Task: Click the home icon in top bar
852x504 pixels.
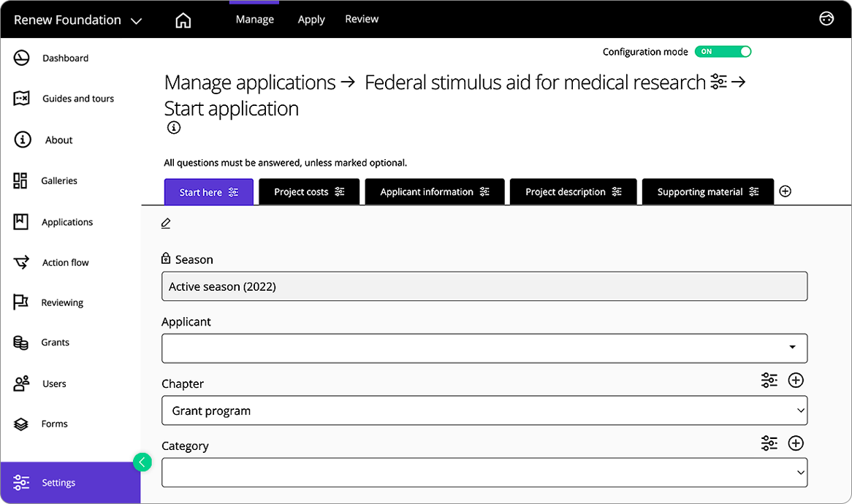Action: (183, 20)
